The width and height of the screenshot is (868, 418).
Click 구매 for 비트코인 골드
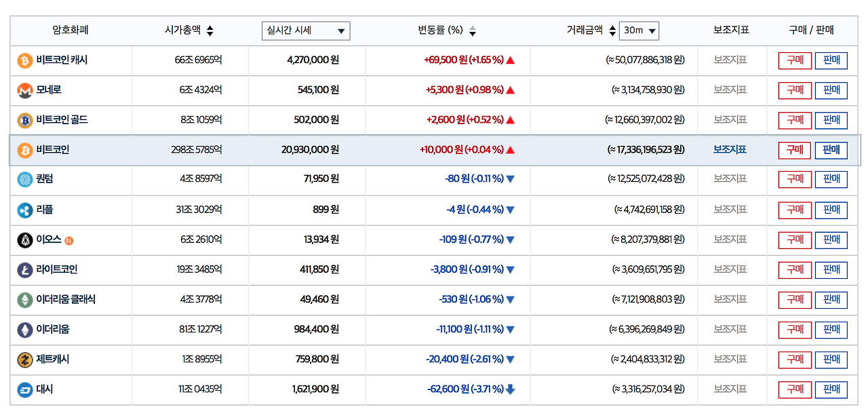click(795, 120)
